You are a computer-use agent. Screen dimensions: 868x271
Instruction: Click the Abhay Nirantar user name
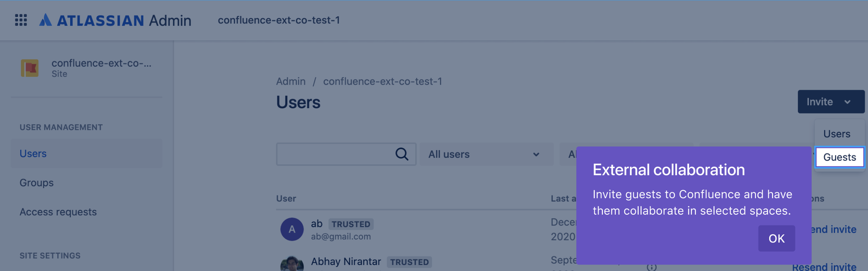tap(346, 261)
